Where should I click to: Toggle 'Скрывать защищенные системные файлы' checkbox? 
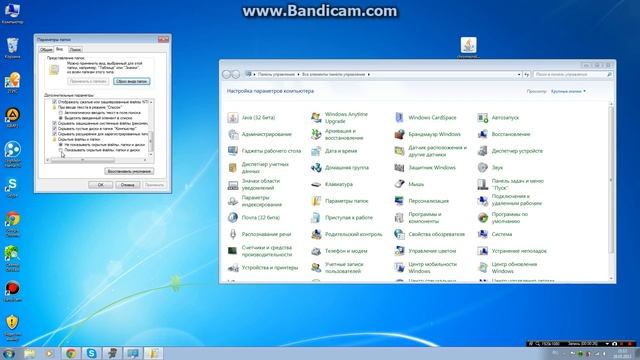click(55, 123)
